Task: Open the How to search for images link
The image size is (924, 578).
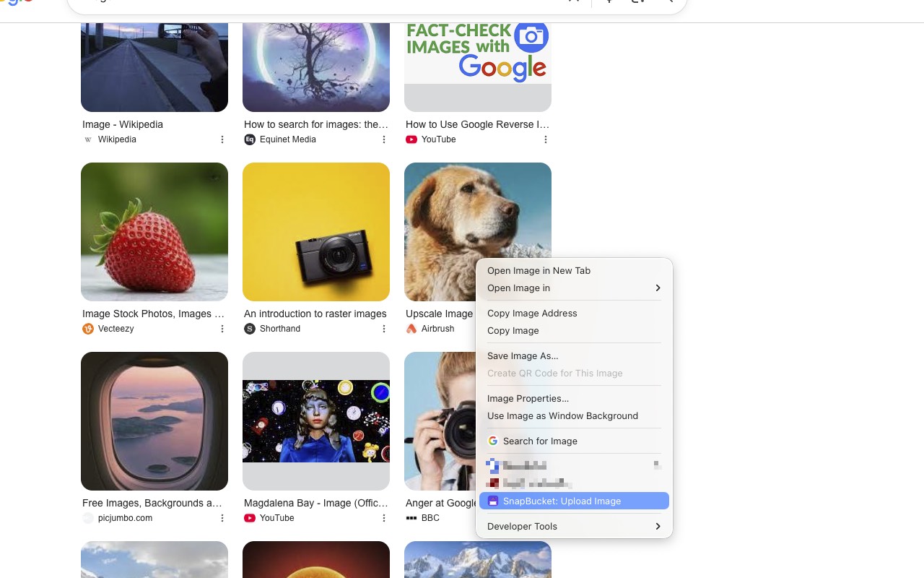Action: coord(316,124)
